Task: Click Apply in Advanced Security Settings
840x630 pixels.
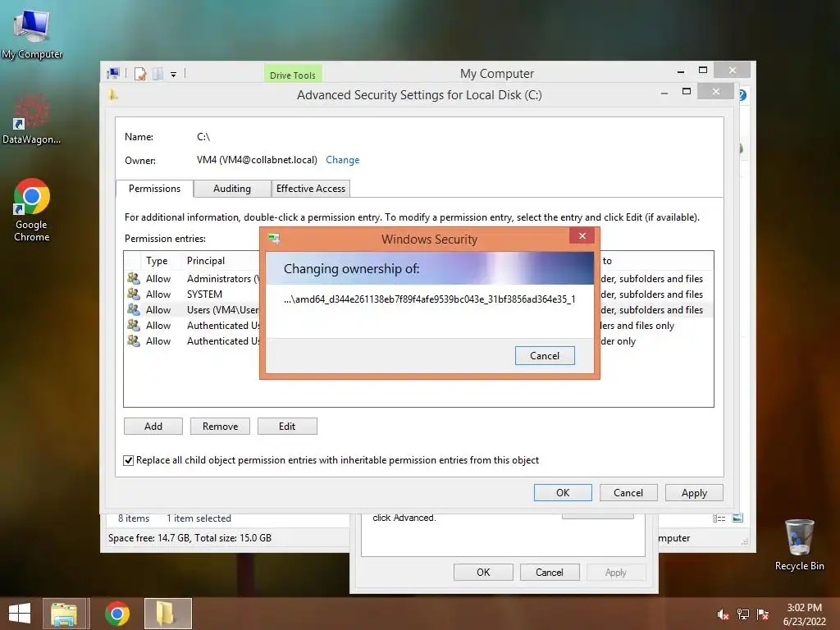Action: pyautogui.click(x=694, y=493)
